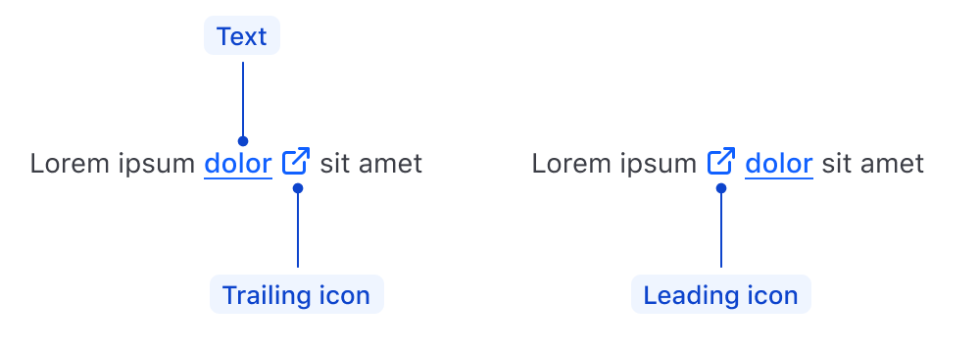Screen dimensions: 980x353
Task: Click "sit amet" right after the trailing icon
Action: click(371, 164)
